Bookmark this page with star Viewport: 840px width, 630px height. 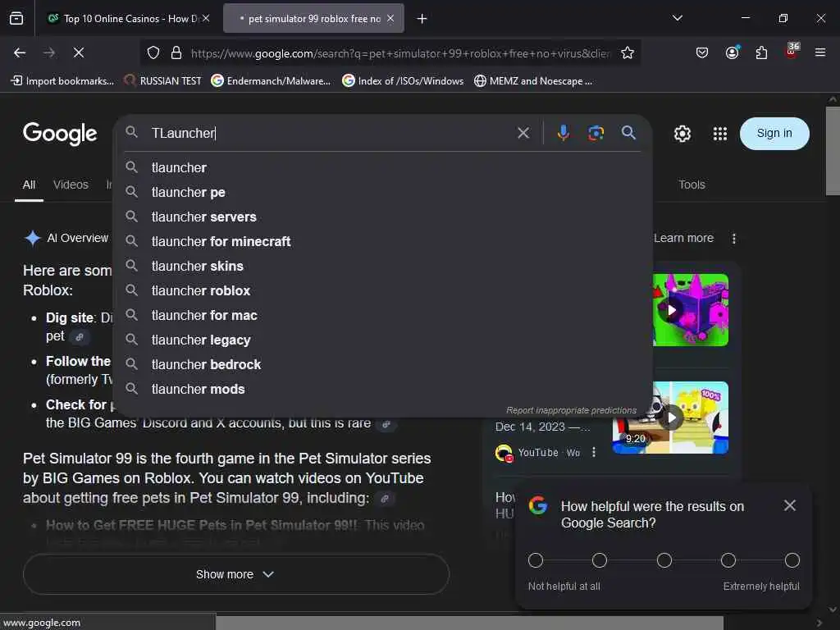coord(628,52)
